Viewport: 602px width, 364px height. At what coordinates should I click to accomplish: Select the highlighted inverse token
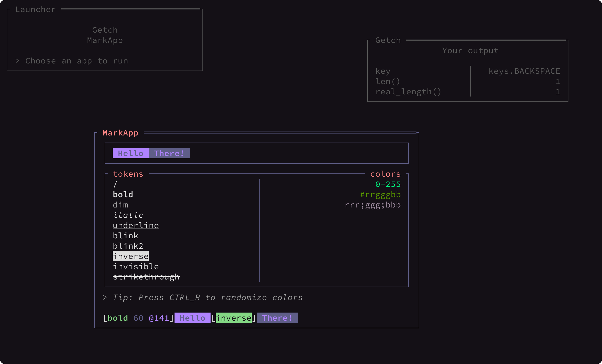(131, 256)
